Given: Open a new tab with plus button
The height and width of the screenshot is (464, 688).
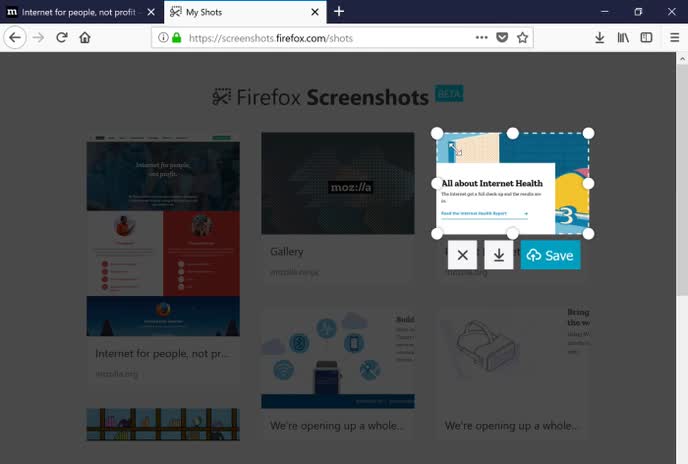Looking at the screenshot, I should point(339,12).
